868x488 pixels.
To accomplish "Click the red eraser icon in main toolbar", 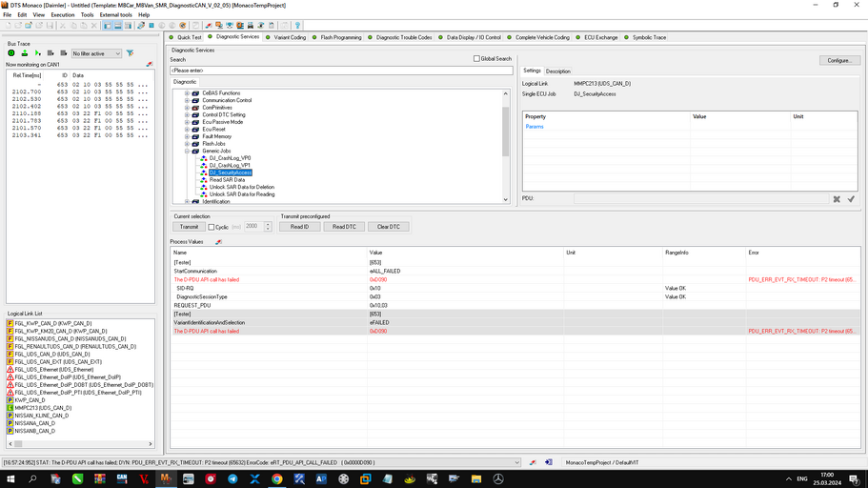I will [x=209, y=26].
